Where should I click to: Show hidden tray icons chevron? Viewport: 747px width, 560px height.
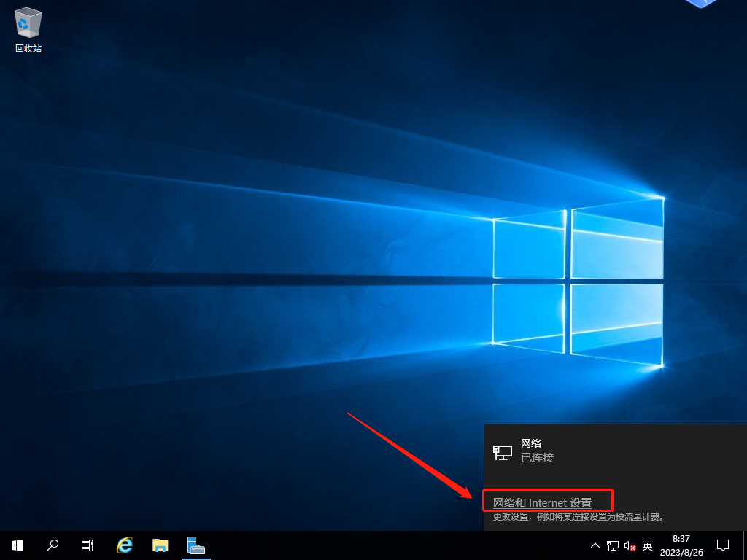(595, 545)
